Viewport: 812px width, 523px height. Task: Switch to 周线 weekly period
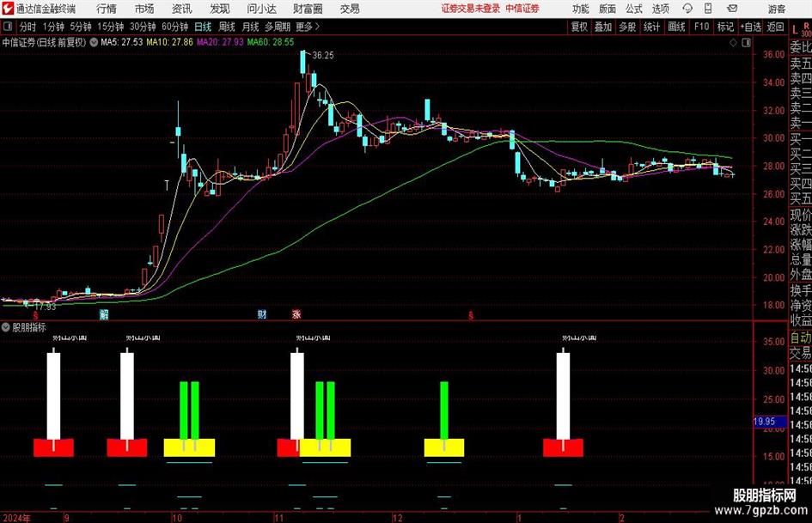coord(227,27)
